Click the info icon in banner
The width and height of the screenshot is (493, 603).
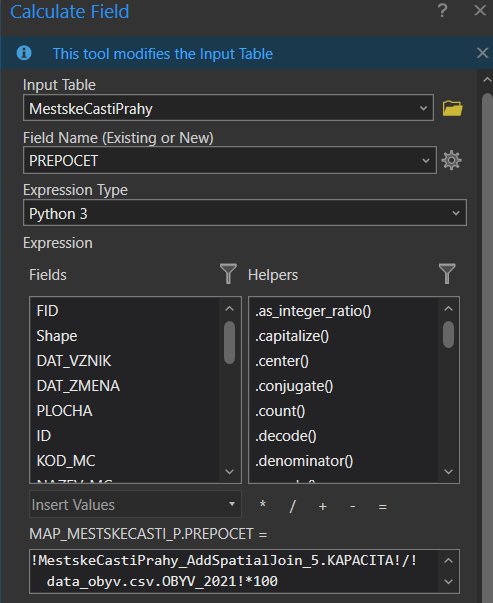pos(24,53)
